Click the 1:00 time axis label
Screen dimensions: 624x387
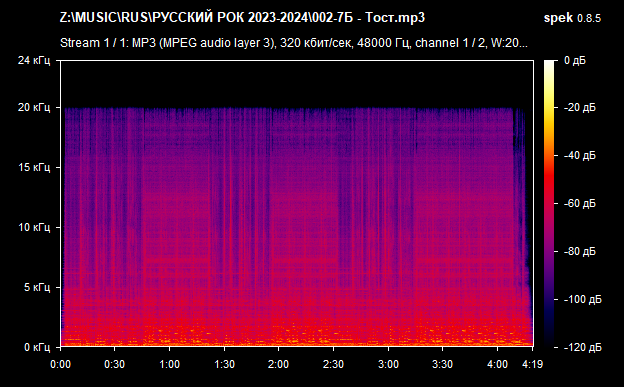170,364
